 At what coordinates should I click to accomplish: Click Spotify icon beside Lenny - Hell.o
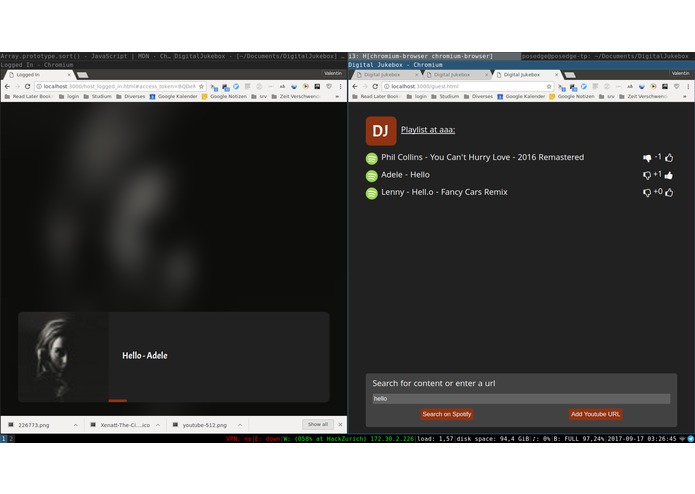tap(371, 193)
